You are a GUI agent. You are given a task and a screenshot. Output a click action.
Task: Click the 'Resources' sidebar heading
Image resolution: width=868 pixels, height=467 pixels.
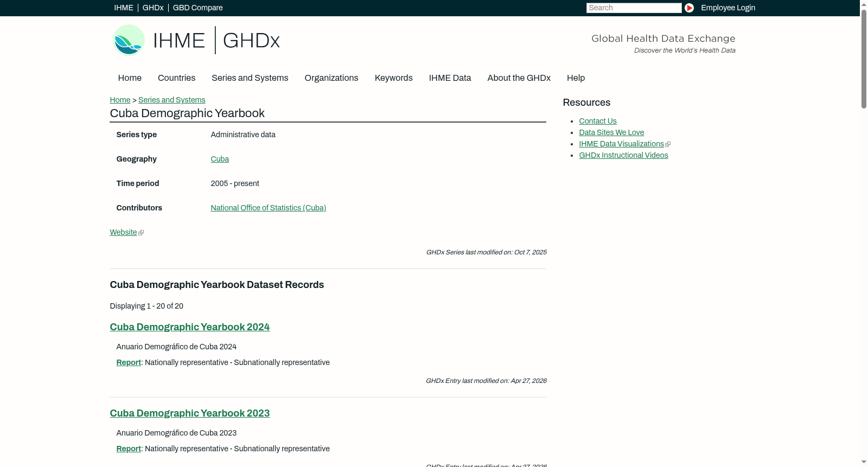pos(586,103)
